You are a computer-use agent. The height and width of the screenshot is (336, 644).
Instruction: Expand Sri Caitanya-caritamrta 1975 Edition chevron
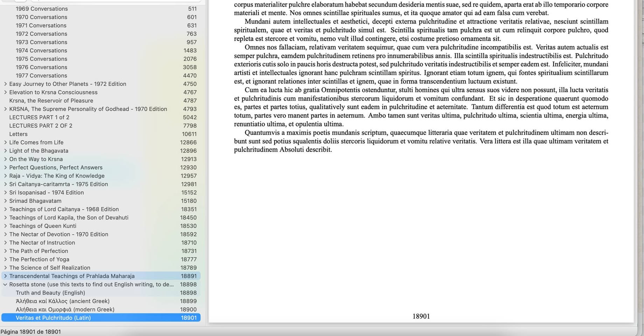coord(5,184)
